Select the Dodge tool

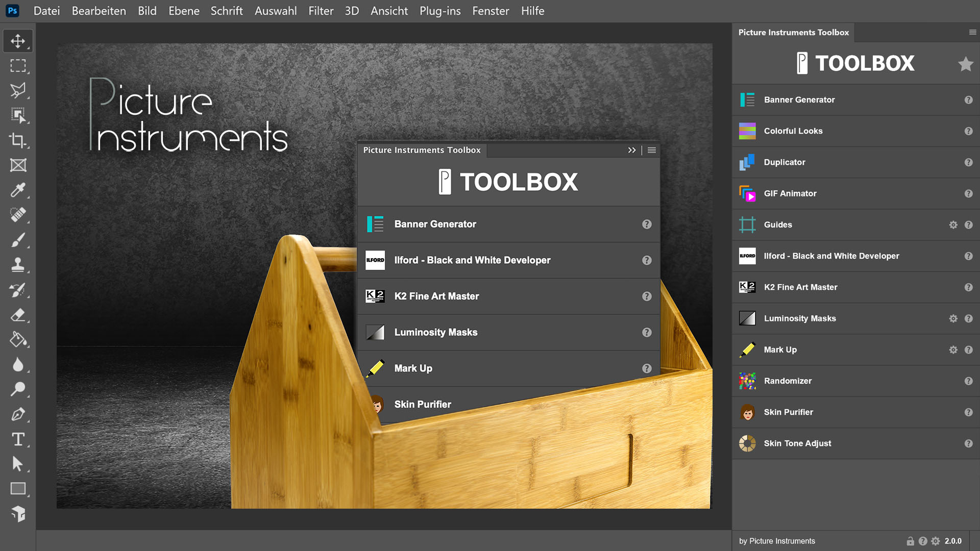click(x=18, y=389)
